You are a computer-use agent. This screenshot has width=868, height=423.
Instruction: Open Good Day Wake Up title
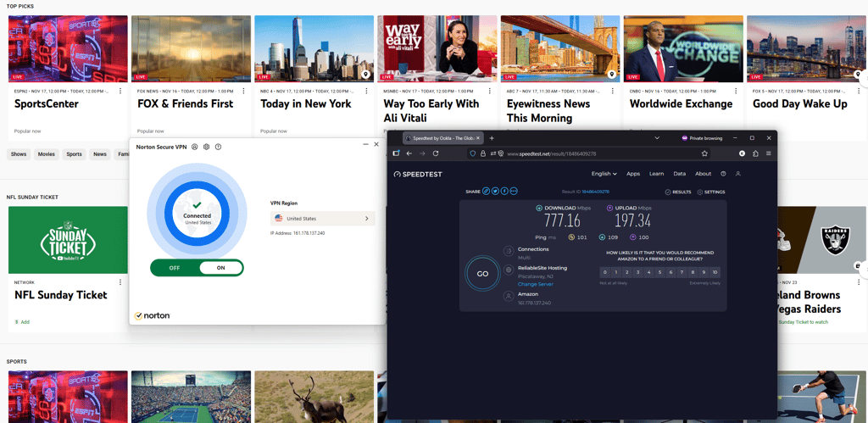tap(800, 103)
